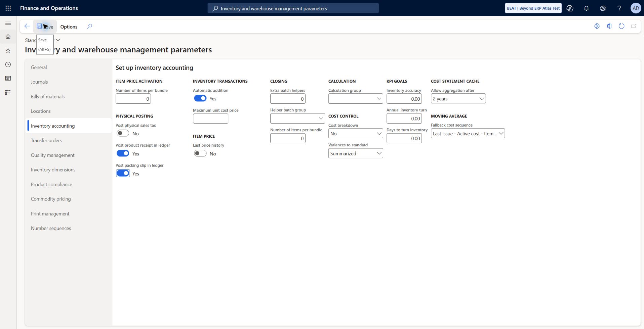Open the Copilot icon in the header
644x329 pixels.
click(x=570, y=8)
